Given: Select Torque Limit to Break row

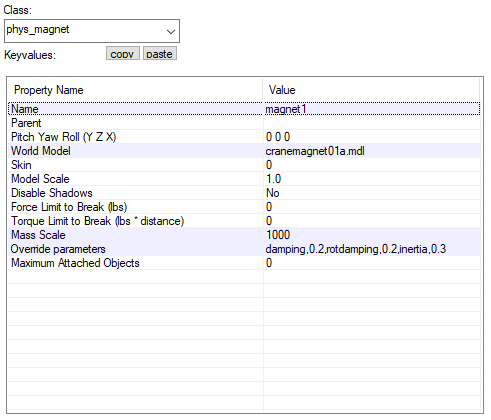Looking at the screenshot, I should point(244,221).
